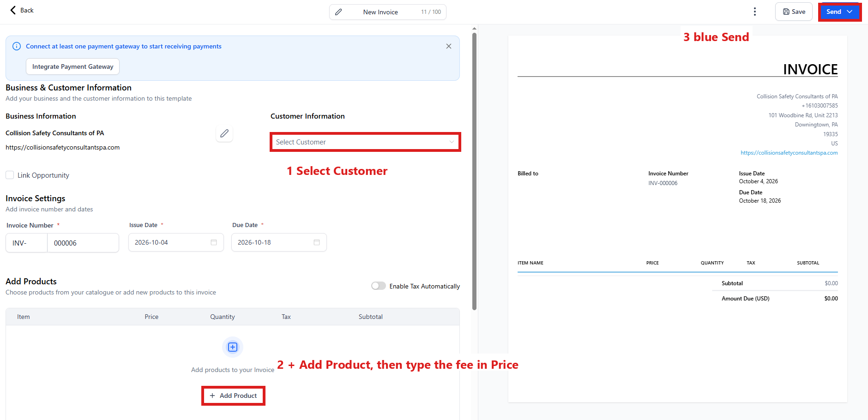Open the Issue Date calendar icon
This screenshot has width=868, height=420.
[x=214, y=242]
